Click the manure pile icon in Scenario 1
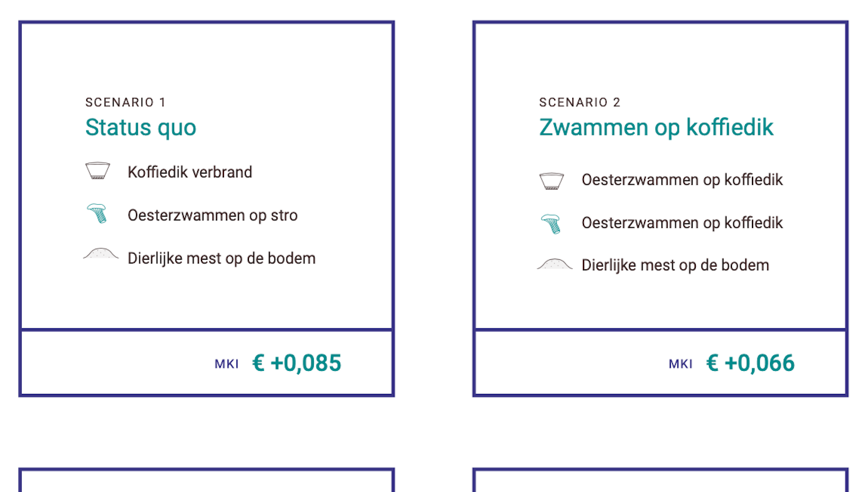Viewport: 868px width, 492px height. pos(100,254)
